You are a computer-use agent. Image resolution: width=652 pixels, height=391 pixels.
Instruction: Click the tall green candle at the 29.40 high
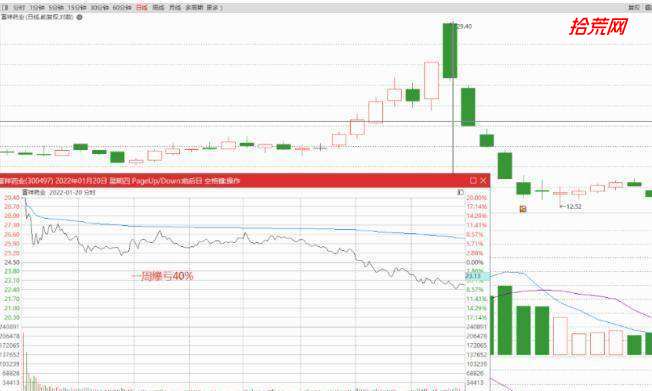[x=449, y=50]
